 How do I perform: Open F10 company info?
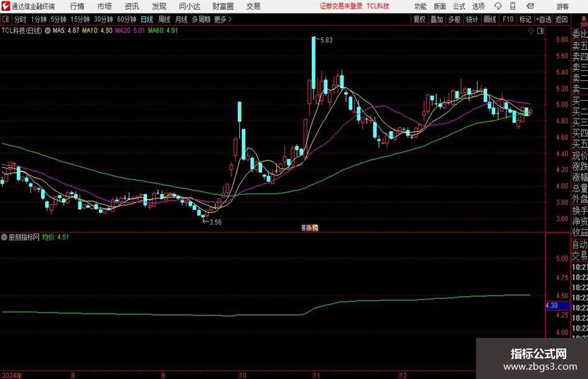(x=508, y=19)
